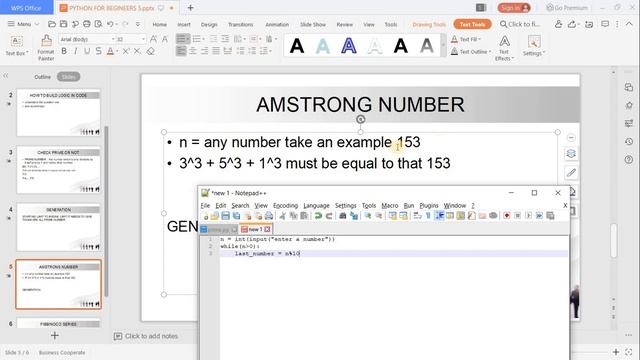Image resolution: width=640 pixels, height=360 pixels.
Task: Print icon in Notepad++ toolbar
Action: point(269,216)
